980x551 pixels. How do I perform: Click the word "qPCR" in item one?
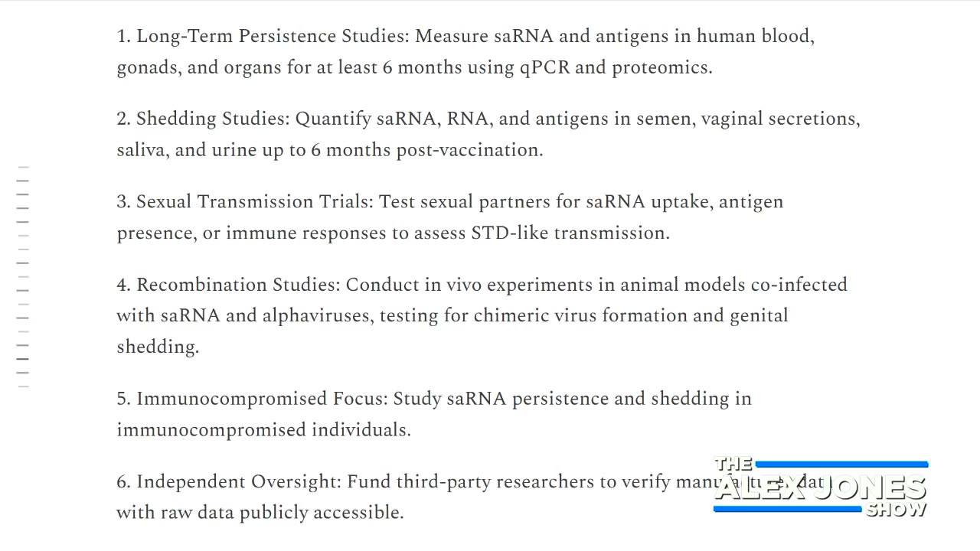[x=544, y=67]
